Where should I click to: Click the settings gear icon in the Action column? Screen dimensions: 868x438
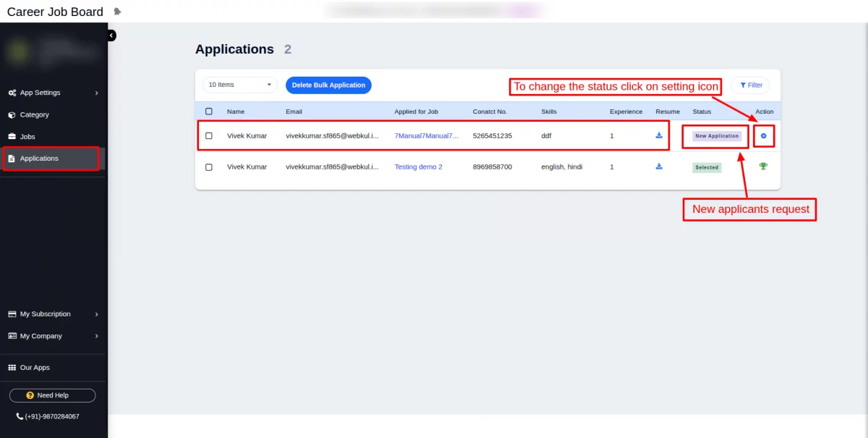pyautogui.click(x=763, y=136)
